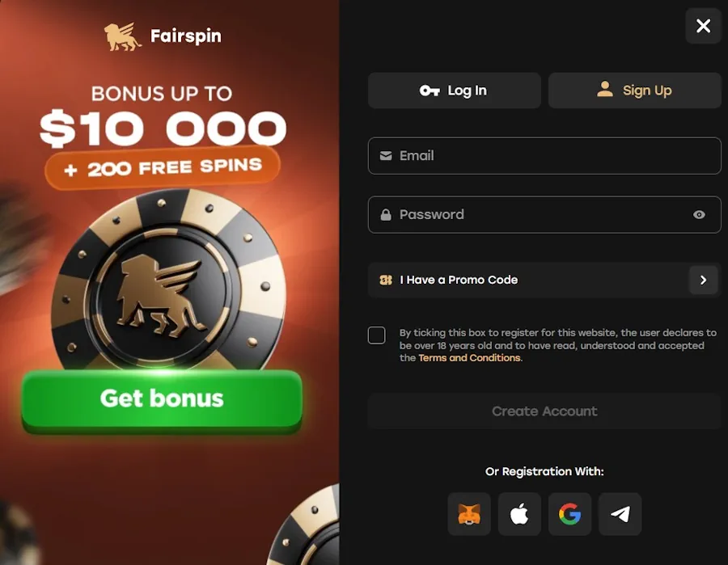Click the person icon on Sign Up
Viewport: 728px width, 565px height.
[x=604, y=89]
